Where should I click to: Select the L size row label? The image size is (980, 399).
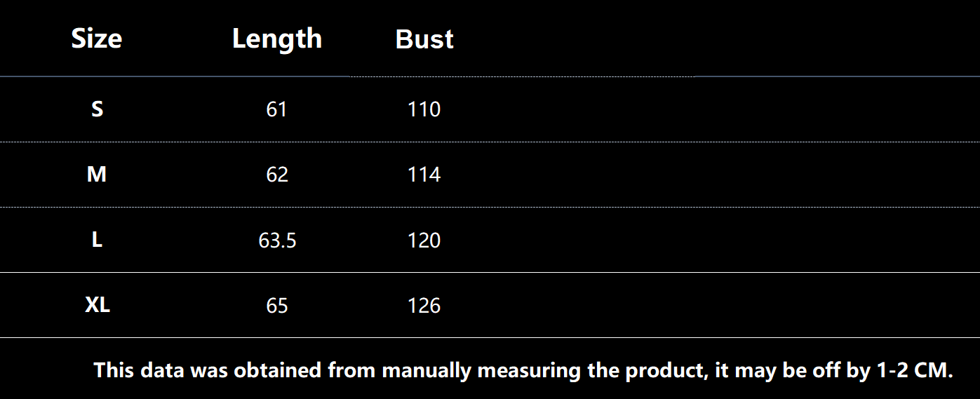tap(98, 240)
